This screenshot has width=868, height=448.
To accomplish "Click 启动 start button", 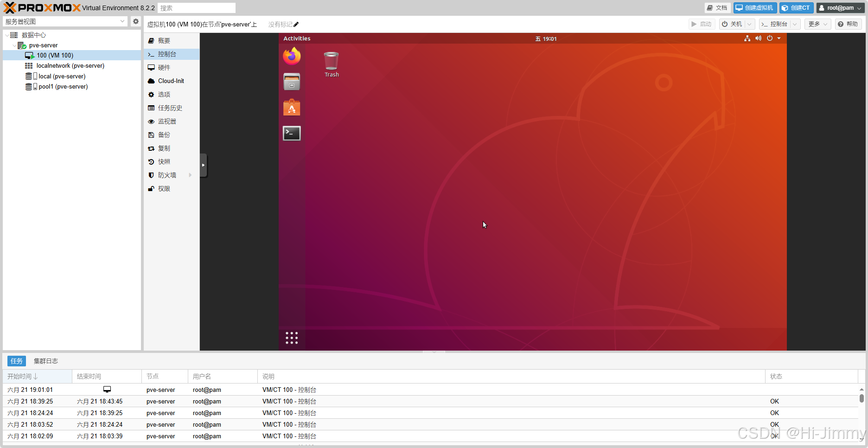I will click(x=701, y=24).
